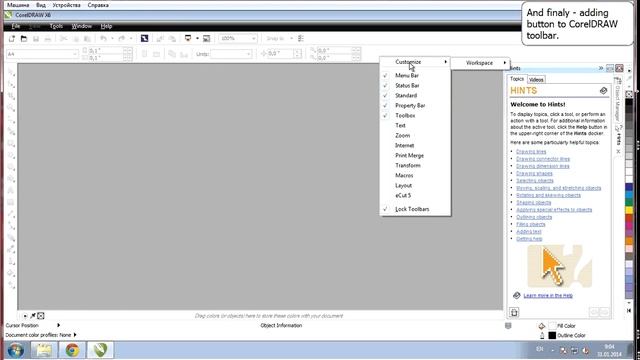
Task: Expand the Workspace submenu
Action: coord(481,63)
